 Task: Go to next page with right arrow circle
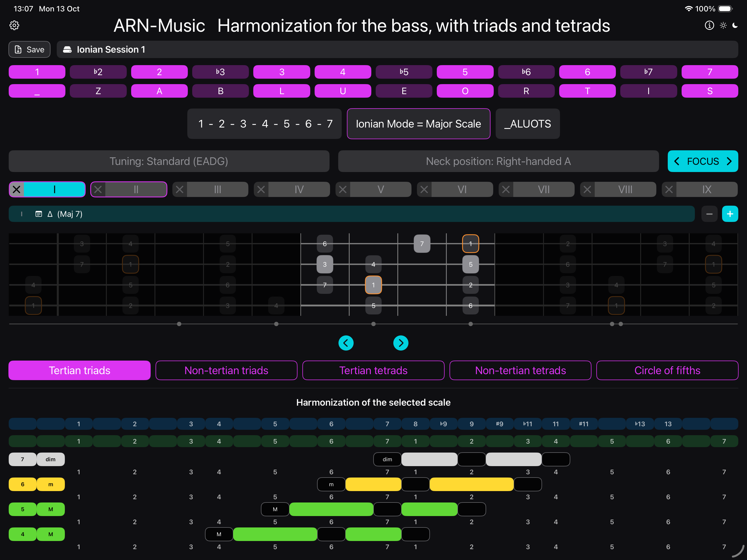(401, 343)
